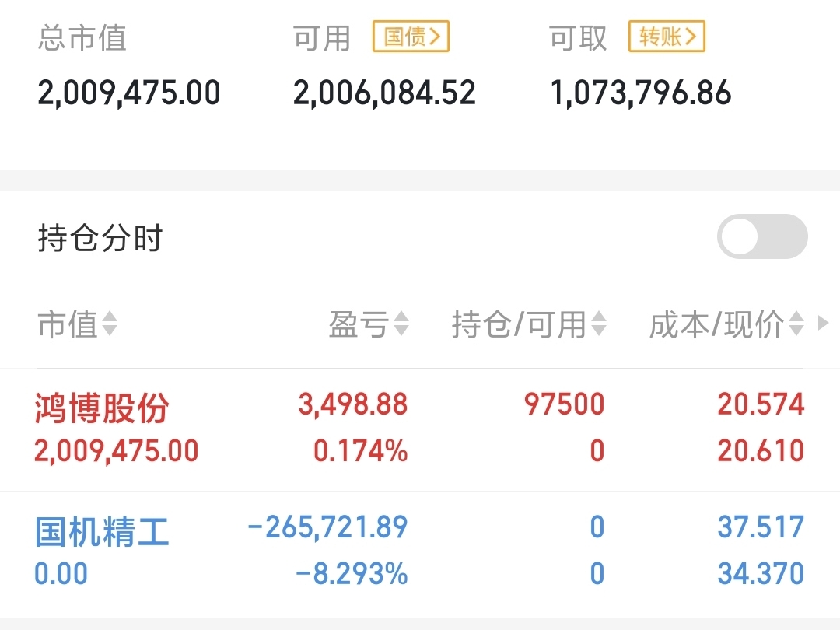Select 鸿博股份 current price 20.610

(761, 450)
